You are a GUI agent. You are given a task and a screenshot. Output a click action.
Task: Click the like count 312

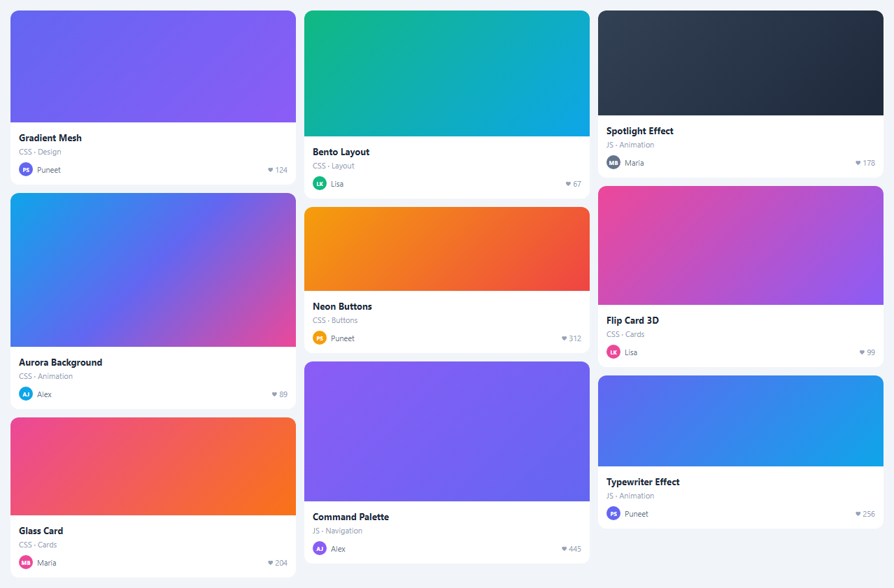[575, 338]
